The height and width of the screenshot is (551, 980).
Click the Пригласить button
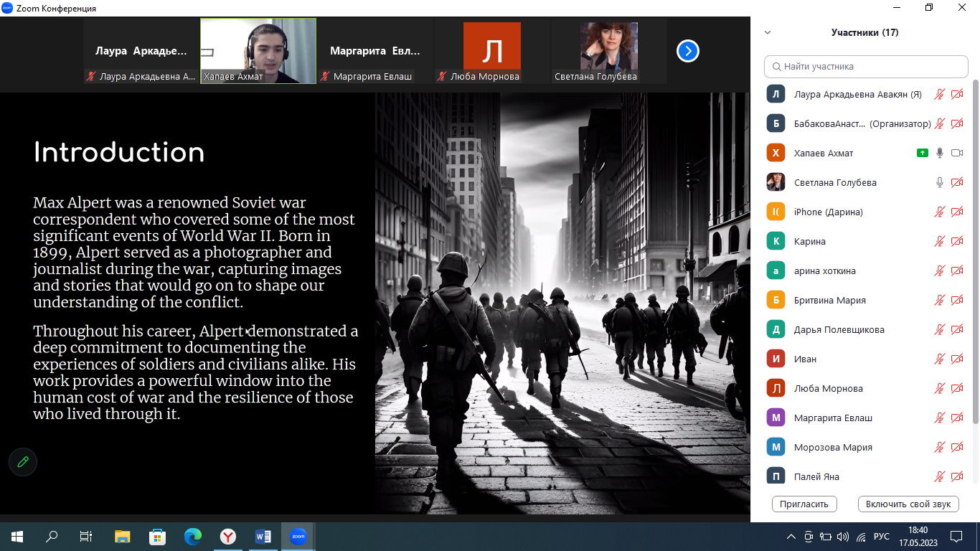(804, 504)
